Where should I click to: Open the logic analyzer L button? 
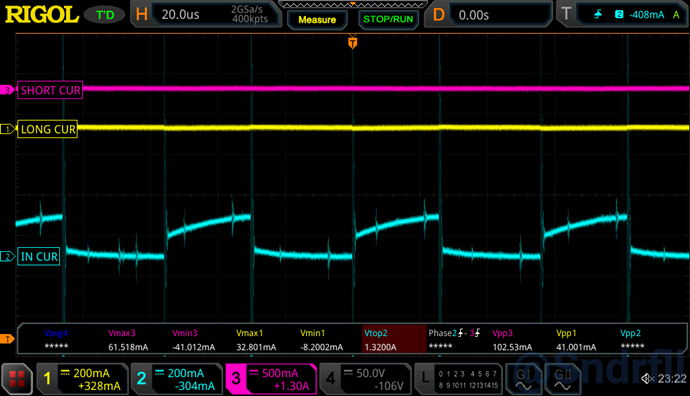click(x=425, y=378)
